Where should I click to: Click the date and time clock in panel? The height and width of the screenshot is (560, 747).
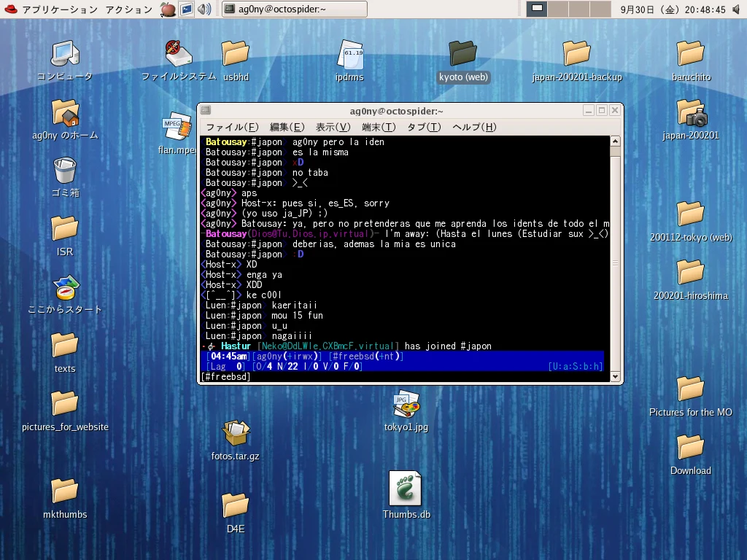point(673,9)
